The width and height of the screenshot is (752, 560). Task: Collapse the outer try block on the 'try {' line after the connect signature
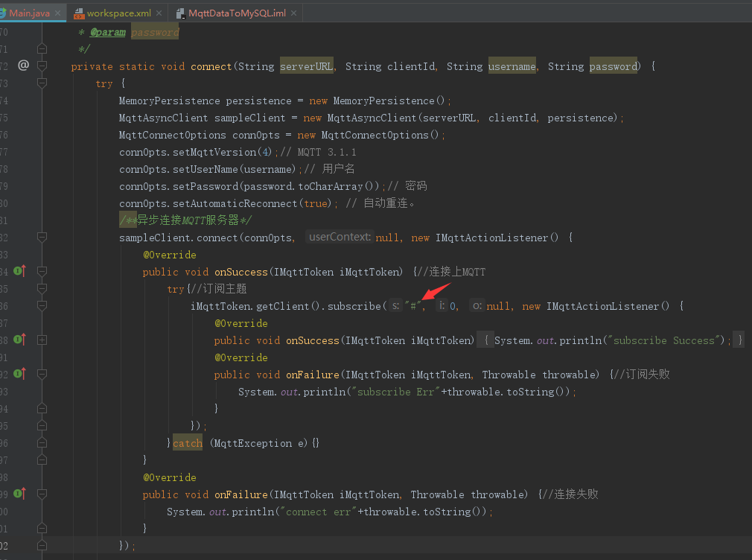pos(42,83)
